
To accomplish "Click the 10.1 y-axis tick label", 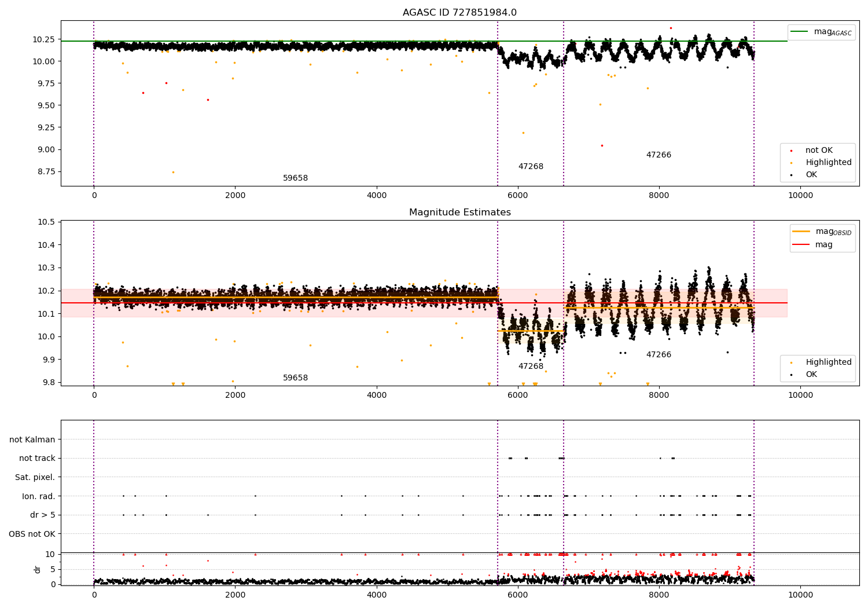I will coord(46,314).
